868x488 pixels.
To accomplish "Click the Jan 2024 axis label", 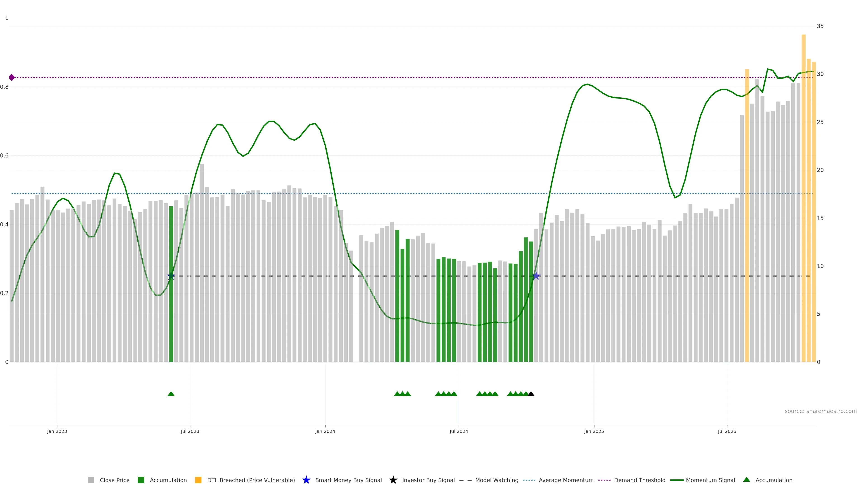I will point(325,432).
